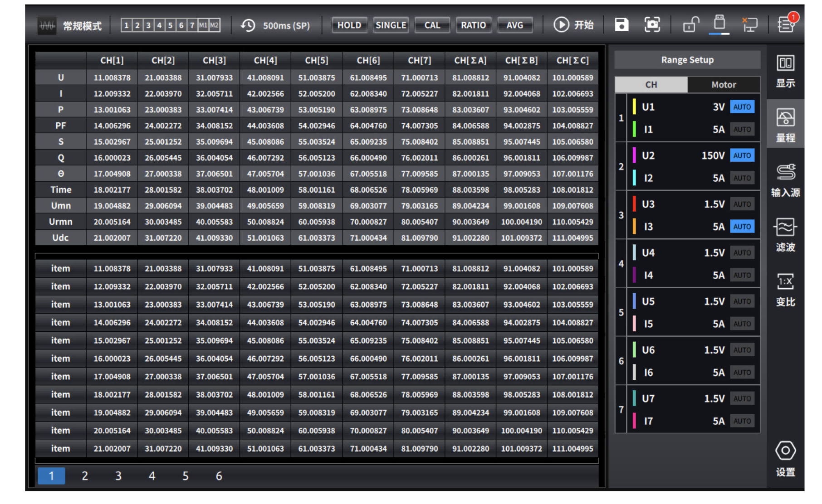The height and width of the screenshot is (504, 822).
Task: Click the disconnected network monitor icon
Action: [749, 24]
